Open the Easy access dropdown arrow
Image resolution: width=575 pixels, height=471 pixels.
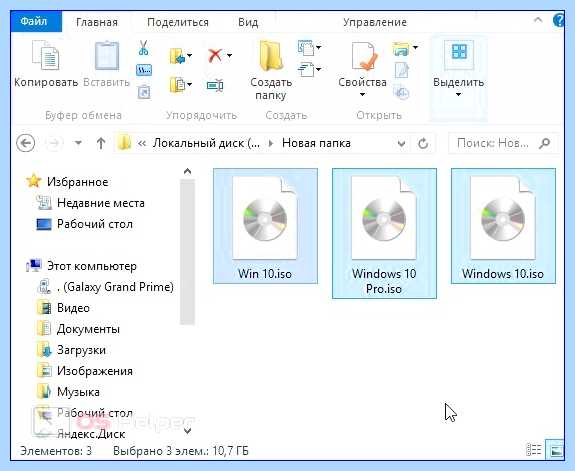tap(319, 69)
